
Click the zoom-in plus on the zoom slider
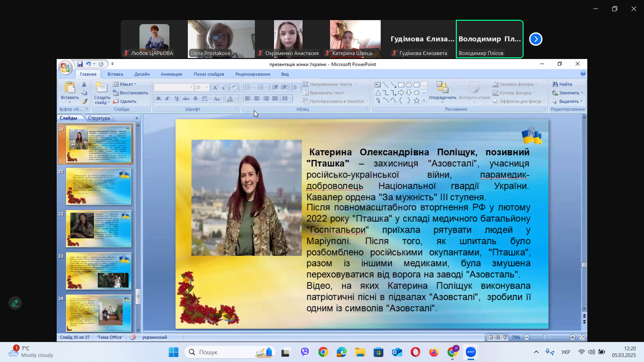point(572,337)
